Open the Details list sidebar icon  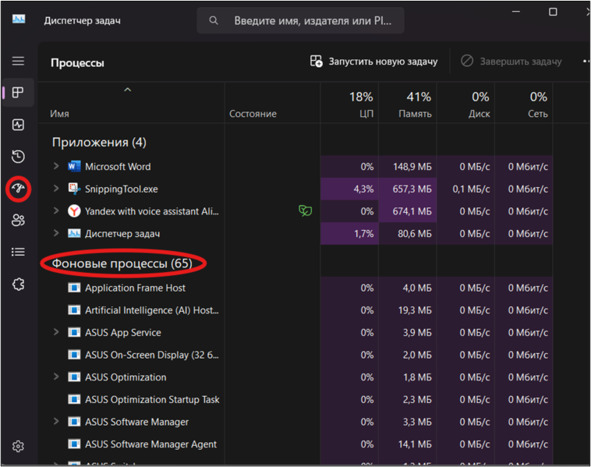[x=18, y=252]
